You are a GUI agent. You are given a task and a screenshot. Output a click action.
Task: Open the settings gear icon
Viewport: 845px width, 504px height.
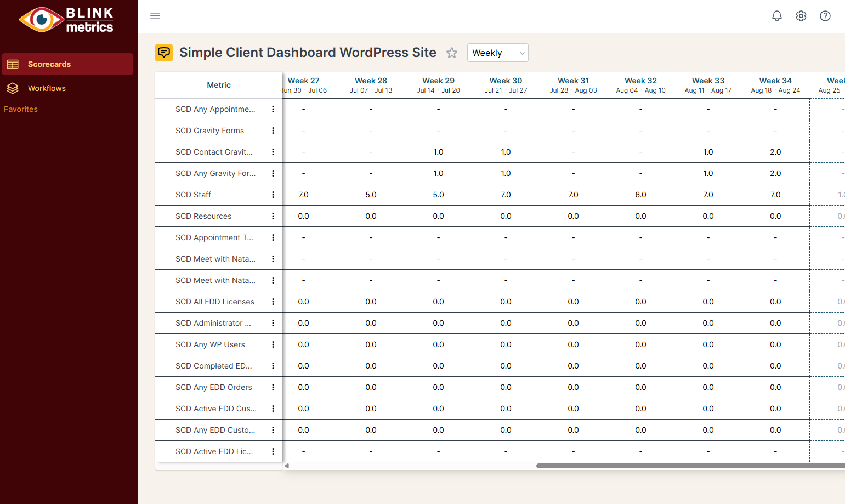pyautogui.click(x=801, y=16)
